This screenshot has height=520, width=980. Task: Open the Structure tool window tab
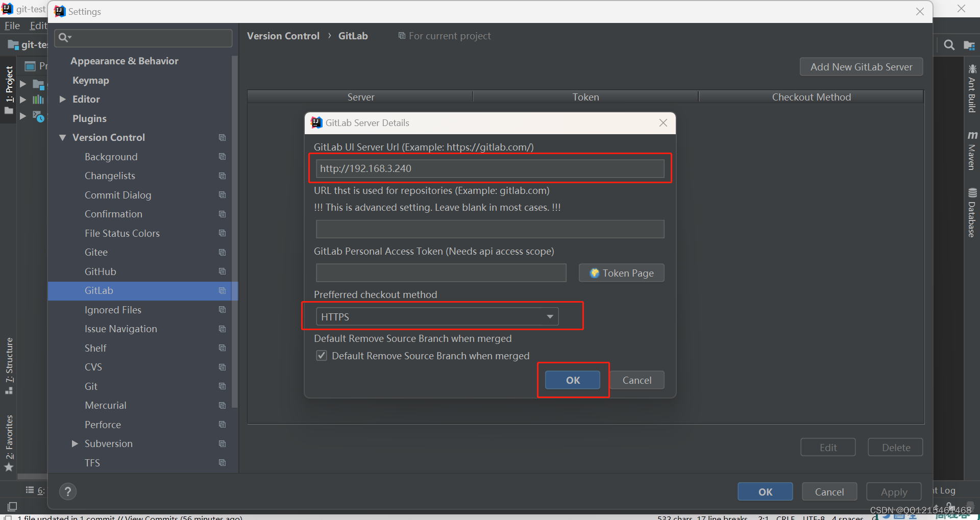pyautogui.click(x=9, y=365)
